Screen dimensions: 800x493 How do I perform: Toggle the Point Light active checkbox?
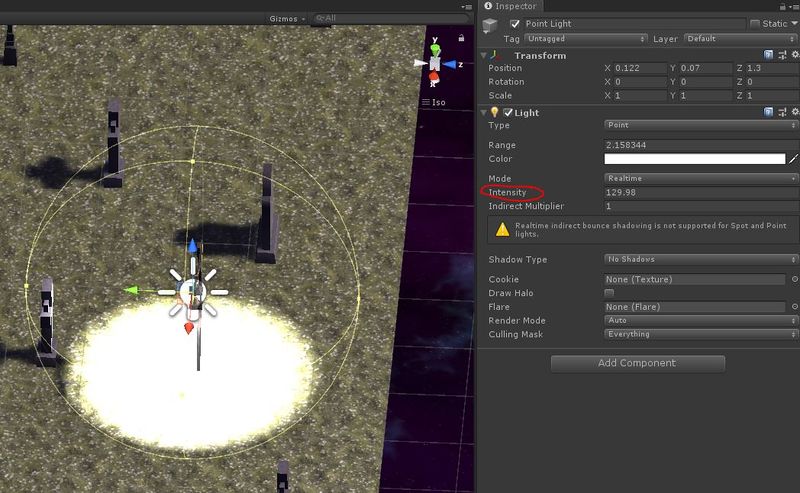515,23
